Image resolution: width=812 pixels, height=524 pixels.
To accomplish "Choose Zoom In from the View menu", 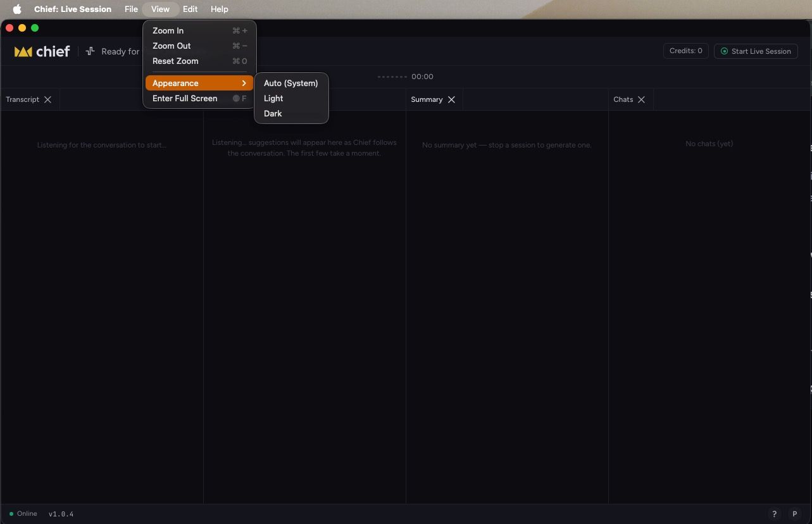I will point(199,30).
